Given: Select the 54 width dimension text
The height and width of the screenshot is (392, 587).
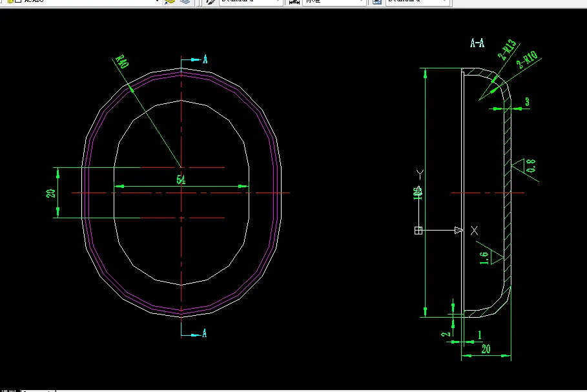Looking at the screenshot, I should click(181, 180).
